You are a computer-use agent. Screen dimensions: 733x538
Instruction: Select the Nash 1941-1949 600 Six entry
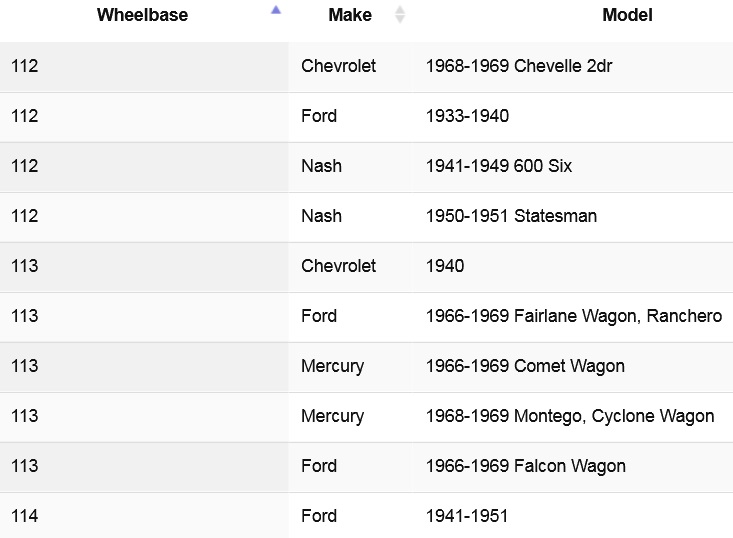coord(366,167)
